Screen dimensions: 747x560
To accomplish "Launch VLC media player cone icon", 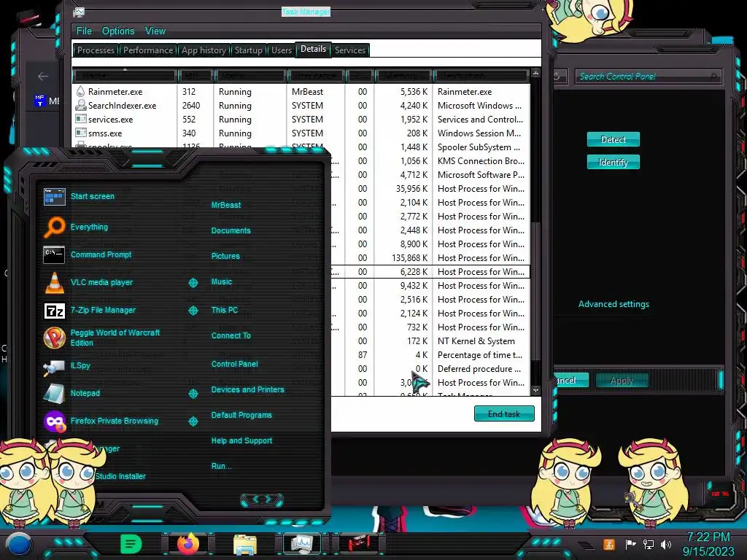I will click(x=54, y=282).
